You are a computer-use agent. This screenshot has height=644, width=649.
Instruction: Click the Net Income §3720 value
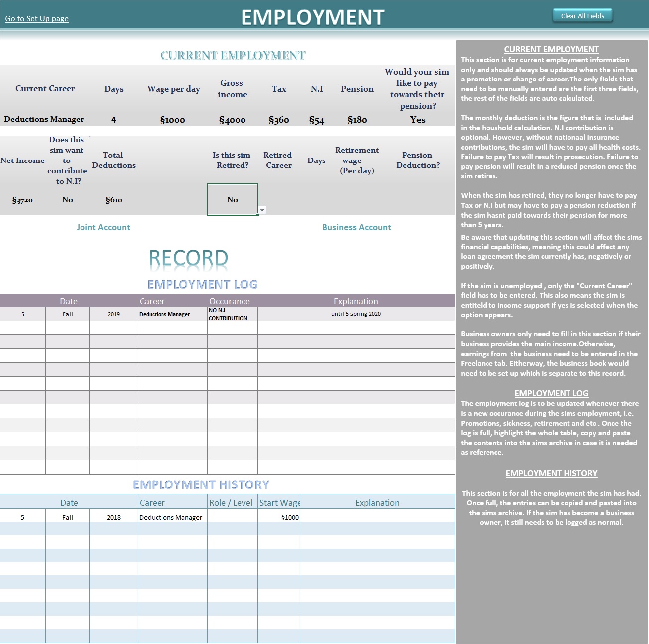click(22, 200)
